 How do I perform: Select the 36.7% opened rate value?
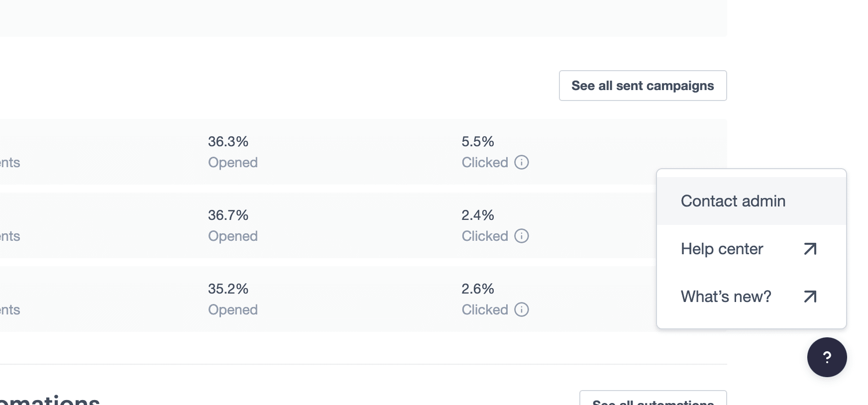point(228,215)
